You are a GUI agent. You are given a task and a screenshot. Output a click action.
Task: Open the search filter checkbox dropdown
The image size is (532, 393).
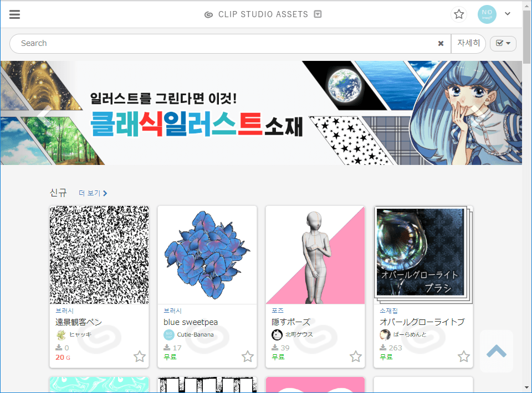[503, 43]
